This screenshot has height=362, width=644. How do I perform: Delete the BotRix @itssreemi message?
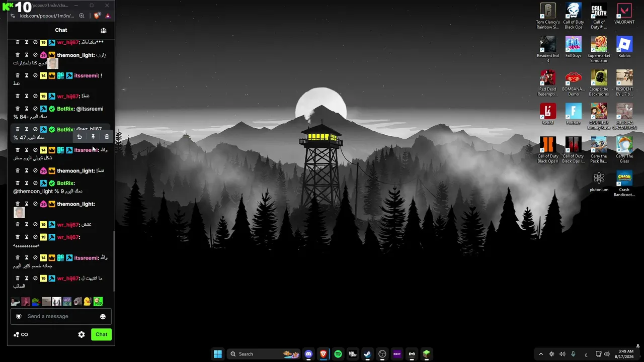(x=18, y=109)
